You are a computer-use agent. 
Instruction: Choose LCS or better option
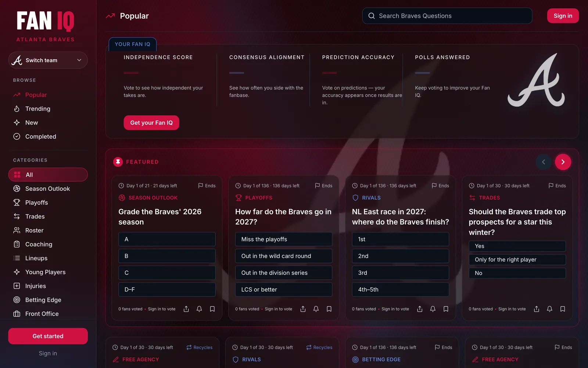pos(284,290)
